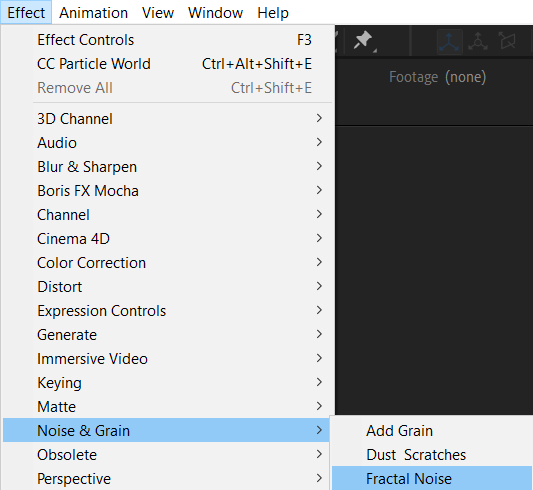Open the Generate effects submenu
This screenshot has width=533, height=490.
(x=166, y=335)
